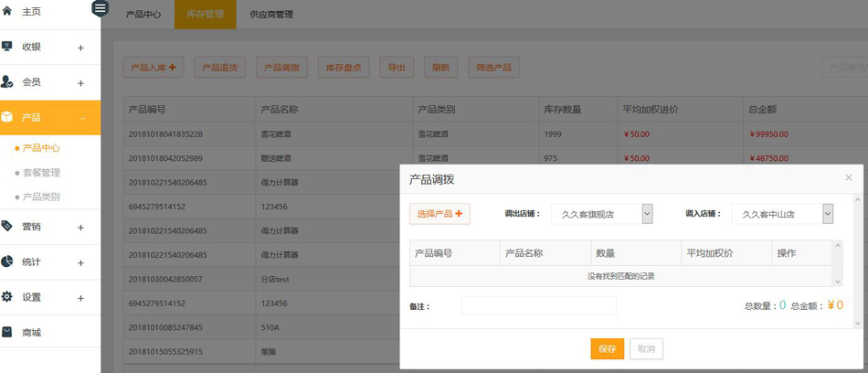
Task: Click the 选择产品 button
Action: (x=439, y=214)
